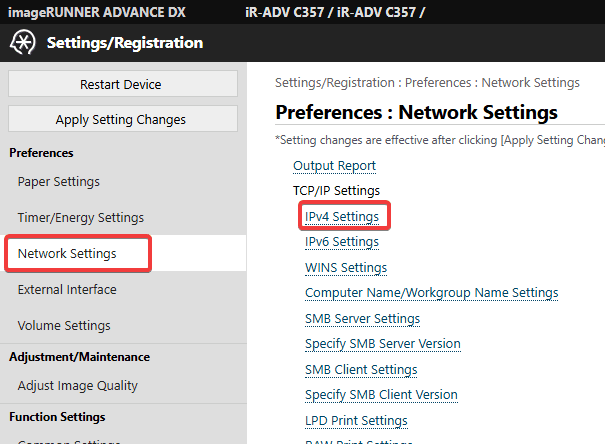Open Computer Name/Workgroup Name Settings
This screenshot has height=444, width=605.
click(x=431, y=293)
